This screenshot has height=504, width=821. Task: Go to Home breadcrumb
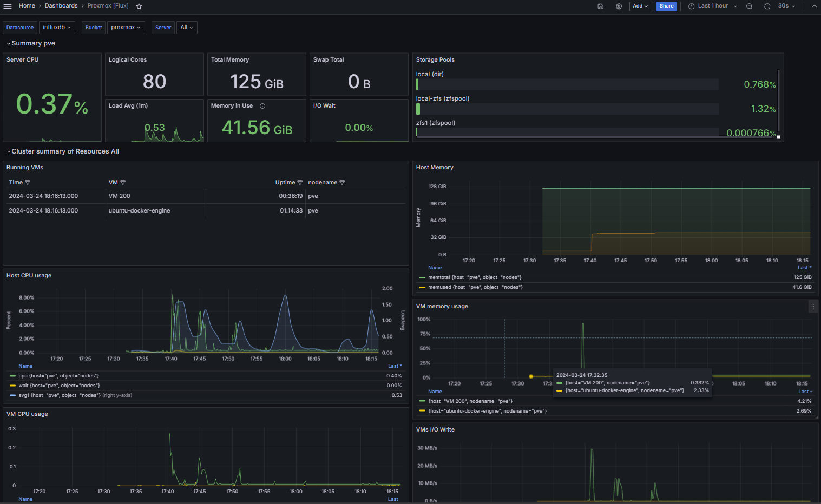(27, 6)
